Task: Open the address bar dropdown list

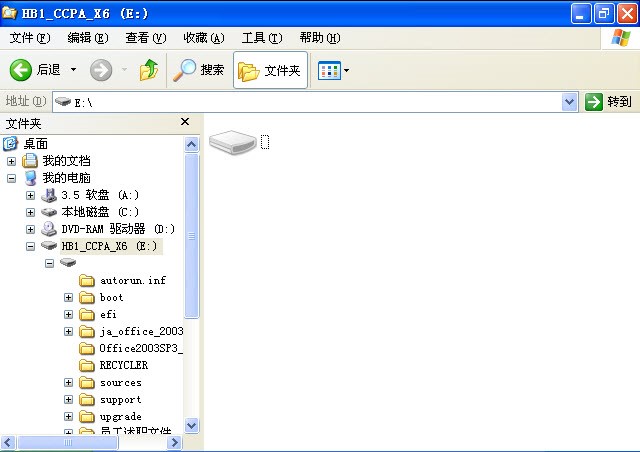Action: tap(569, 102)
